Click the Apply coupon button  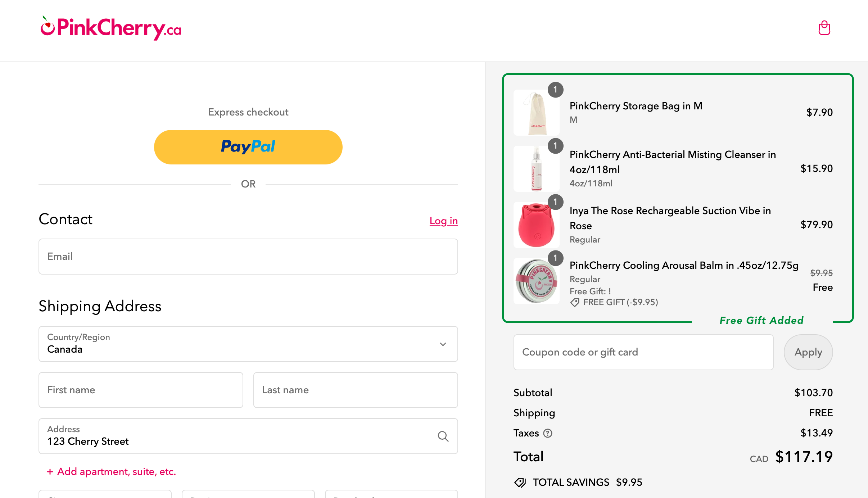pos(808,352)
